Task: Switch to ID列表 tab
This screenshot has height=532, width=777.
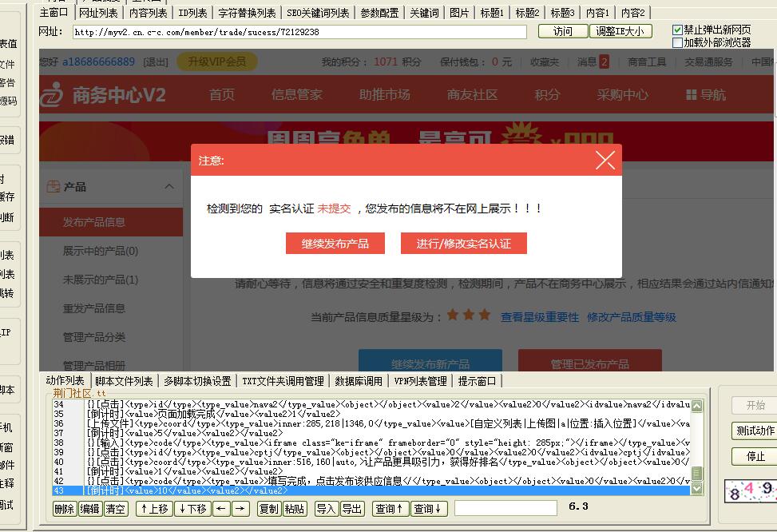Action: (x=192, y=13)
